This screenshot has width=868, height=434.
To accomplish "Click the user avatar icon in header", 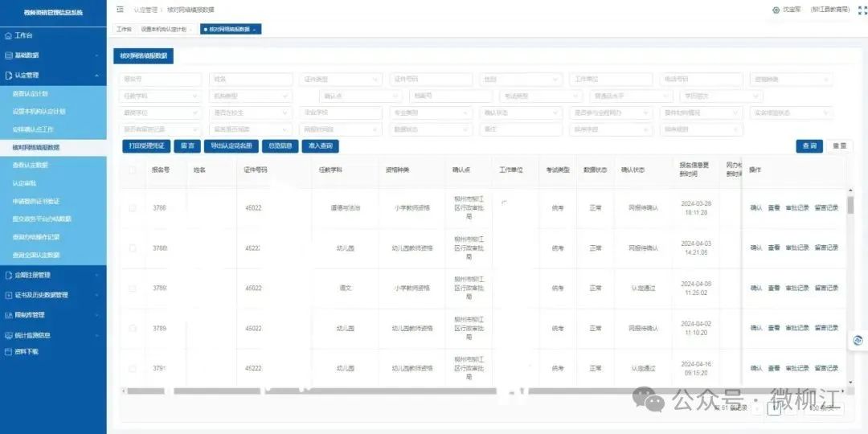I will 776,10.
